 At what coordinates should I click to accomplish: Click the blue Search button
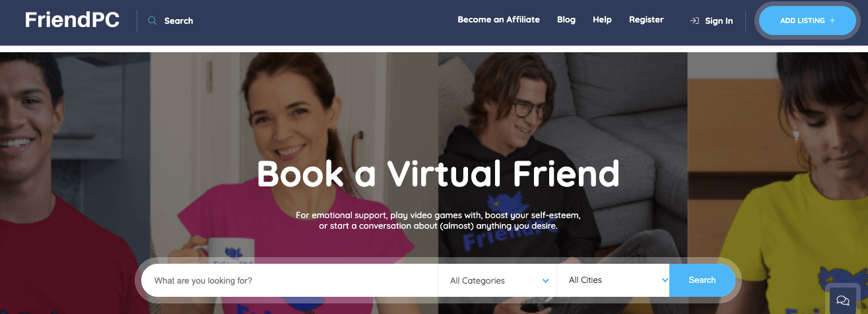(702, 280)
